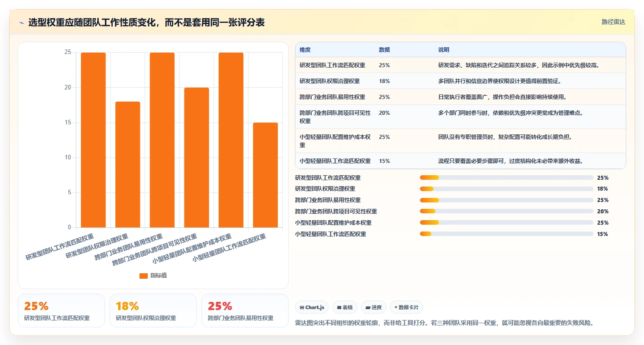This screenshot has width=644, height=345.
Task: Click the 路径雷达 tag in header
Action: [613, 22]
